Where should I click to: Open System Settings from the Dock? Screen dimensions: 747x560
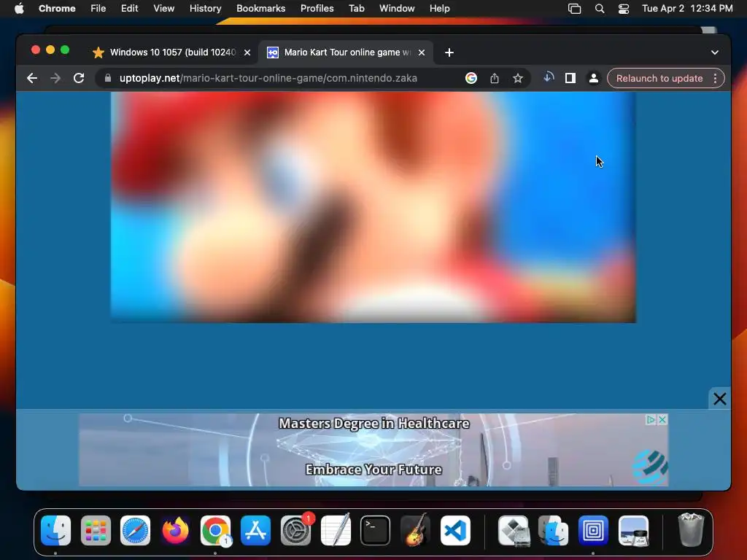[x=296, y=530]
